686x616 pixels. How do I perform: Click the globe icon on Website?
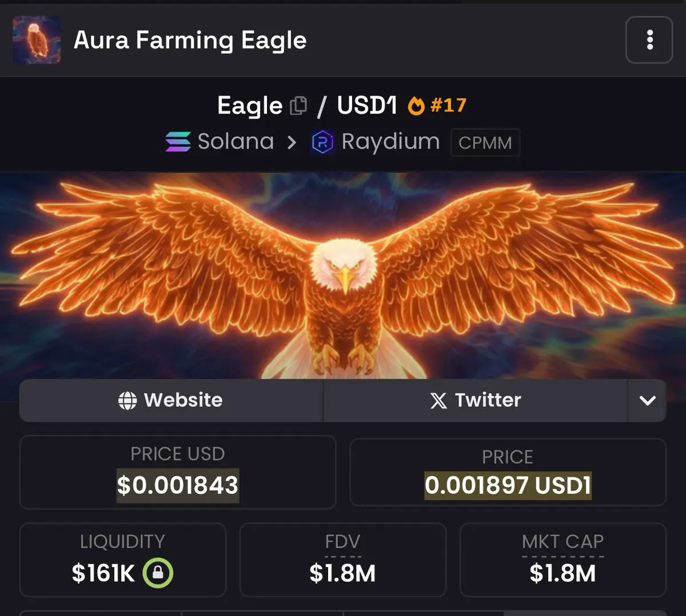click(127, 401)
